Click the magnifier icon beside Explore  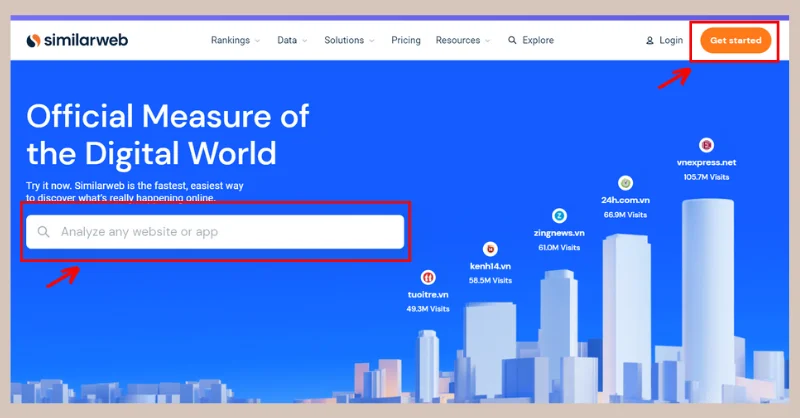[512, 40]
